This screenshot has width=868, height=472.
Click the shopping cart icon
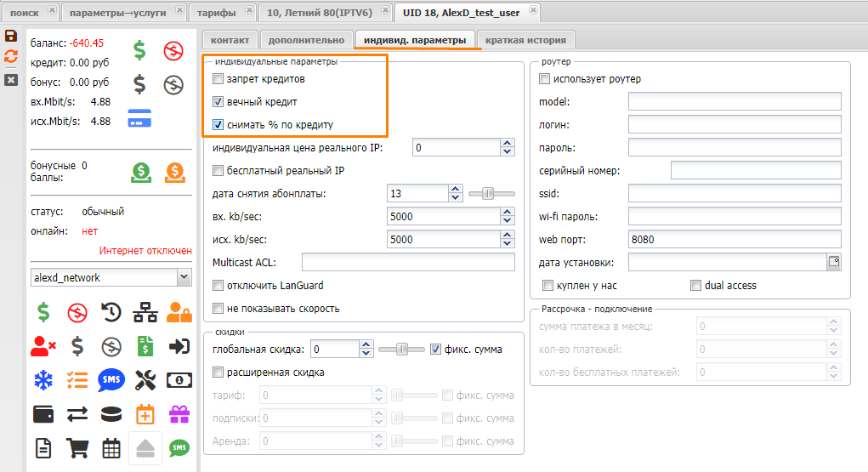click(x=77, y=447)
